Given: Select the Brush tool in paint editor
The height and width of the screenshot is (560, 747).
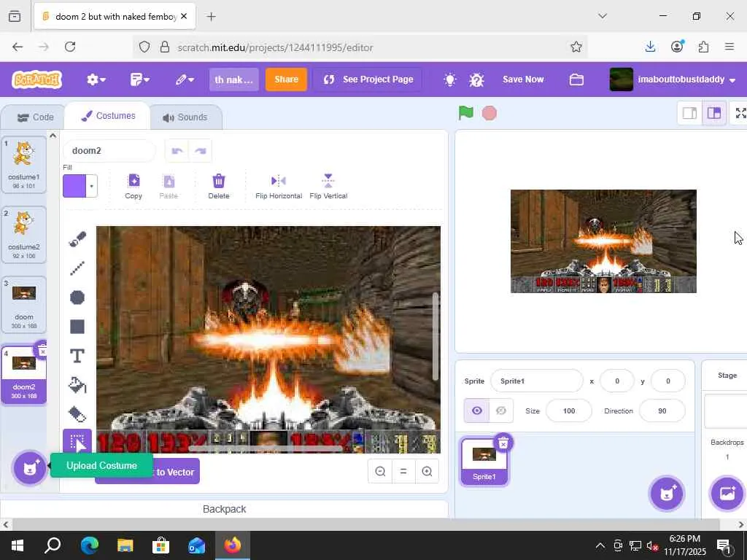Looking at the screenshot, I should point(77,239).
